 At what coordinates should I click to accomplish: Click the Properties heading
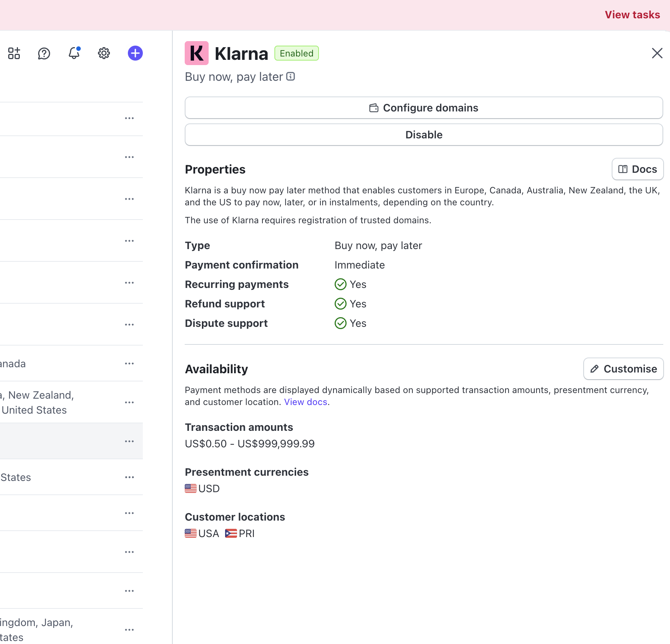215,169
